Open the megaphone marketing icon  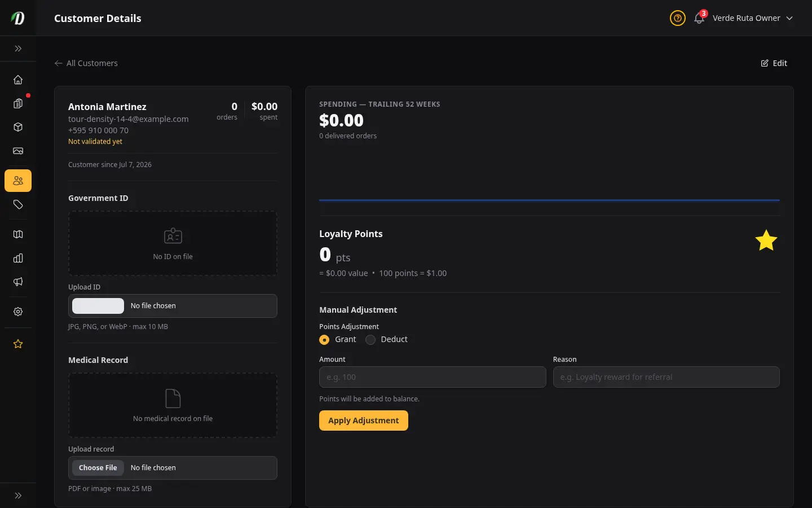pos(18,282)
